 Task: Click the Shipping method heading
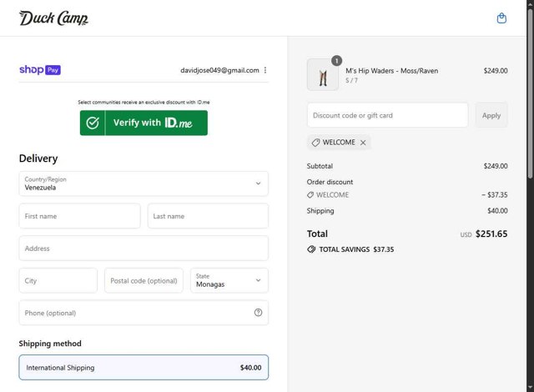[x=50, y=344]
